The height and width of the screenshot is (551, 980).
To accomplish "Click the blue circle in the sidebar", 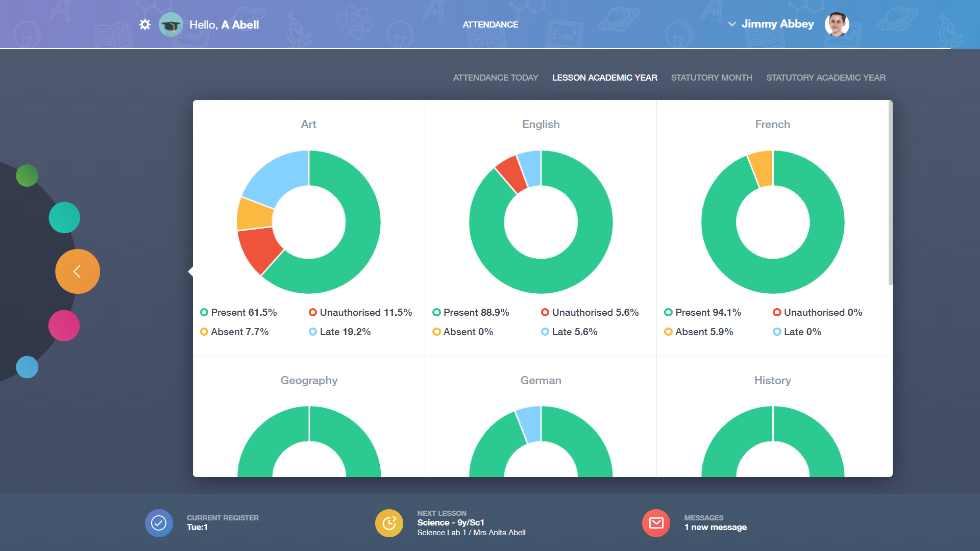I will 27,367.
